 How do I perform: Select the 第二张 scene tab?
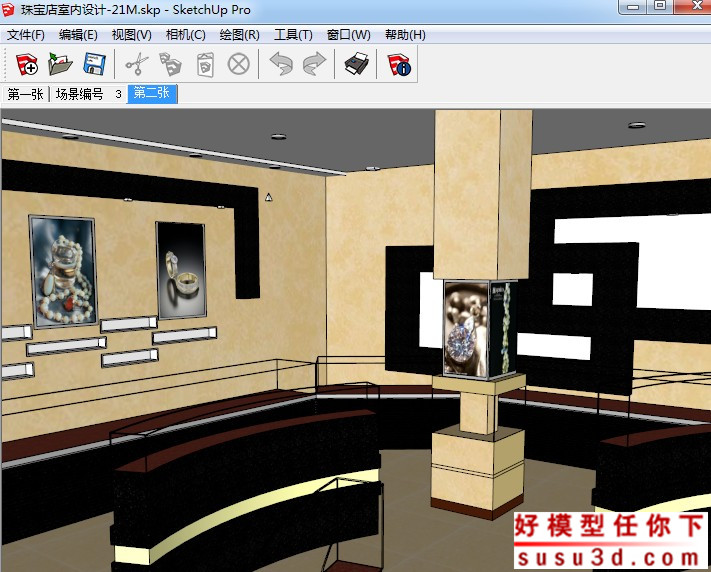(152, 93)
